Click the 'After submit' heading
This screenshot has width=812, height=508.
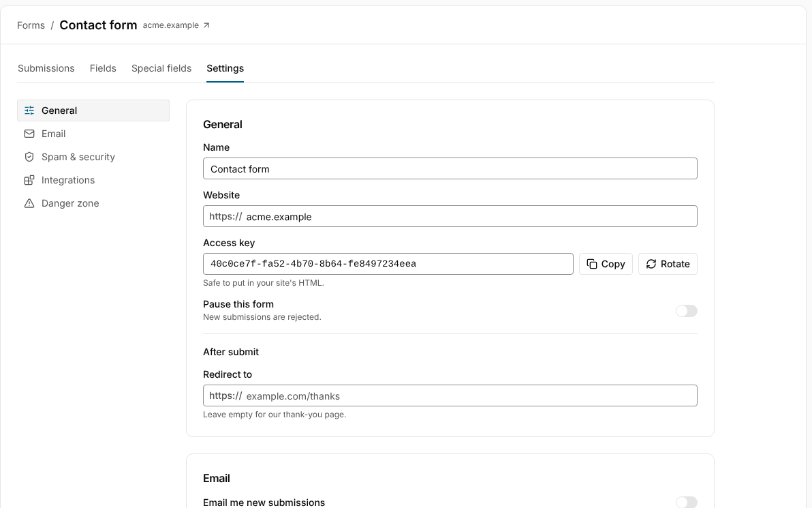point(231,352)
